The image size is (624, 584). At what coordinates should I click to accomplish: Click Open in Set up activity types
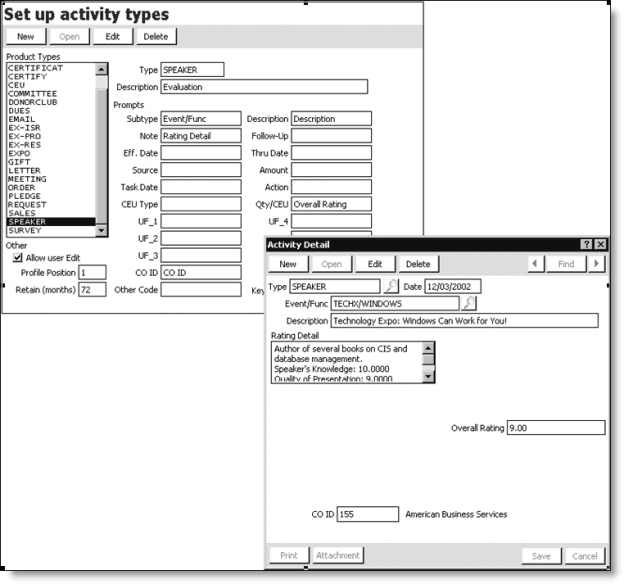[x=69, y=37]
